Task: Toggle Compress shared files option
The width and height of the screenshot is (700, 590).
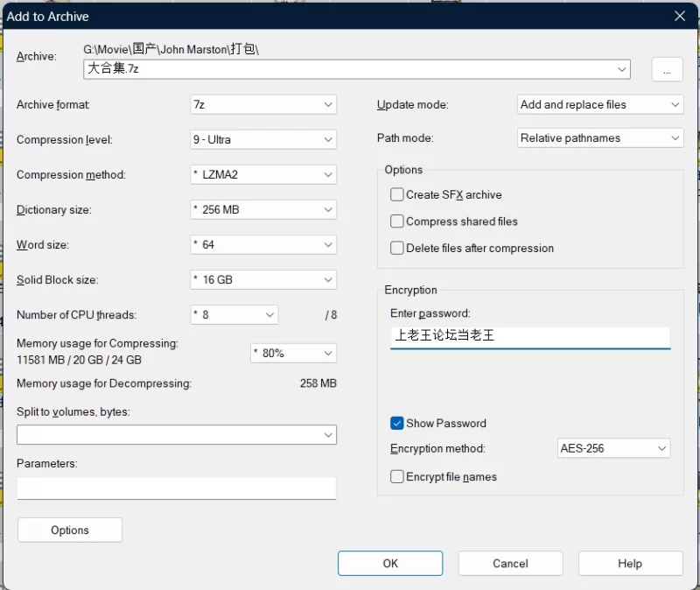Action: pos(397,221)
